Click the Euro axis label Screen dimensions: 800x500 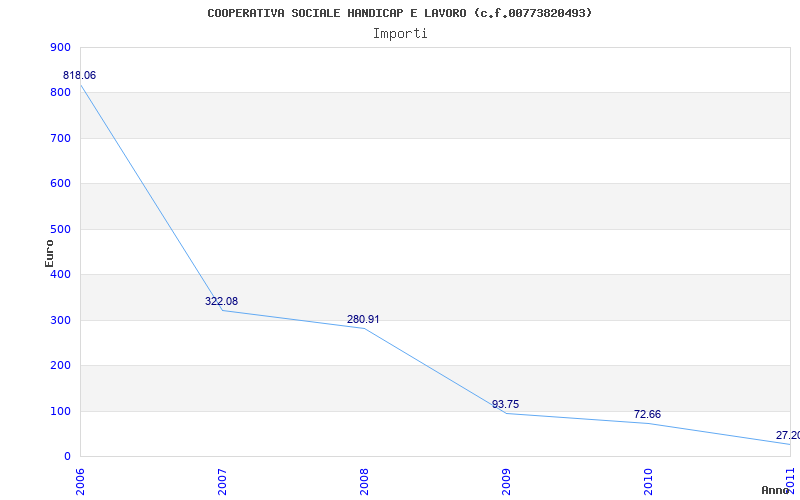(x=49, y=253)
